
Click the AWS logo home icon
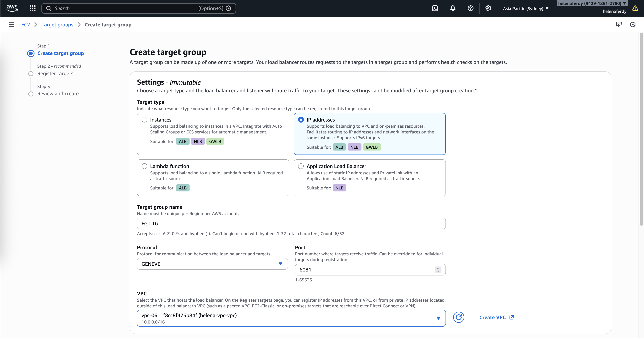pos(12,8)
